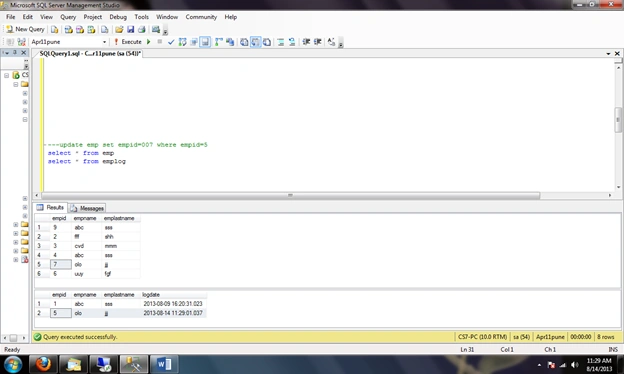
Task: Click the Open File folder icon
Action: click(119, 29)
